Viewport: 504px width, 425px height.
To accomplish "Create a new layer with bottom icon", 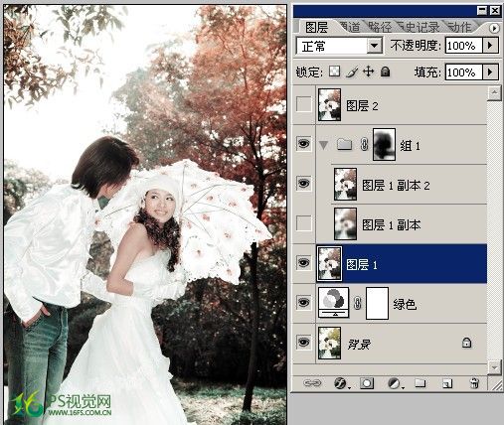I will click(447, 383).
